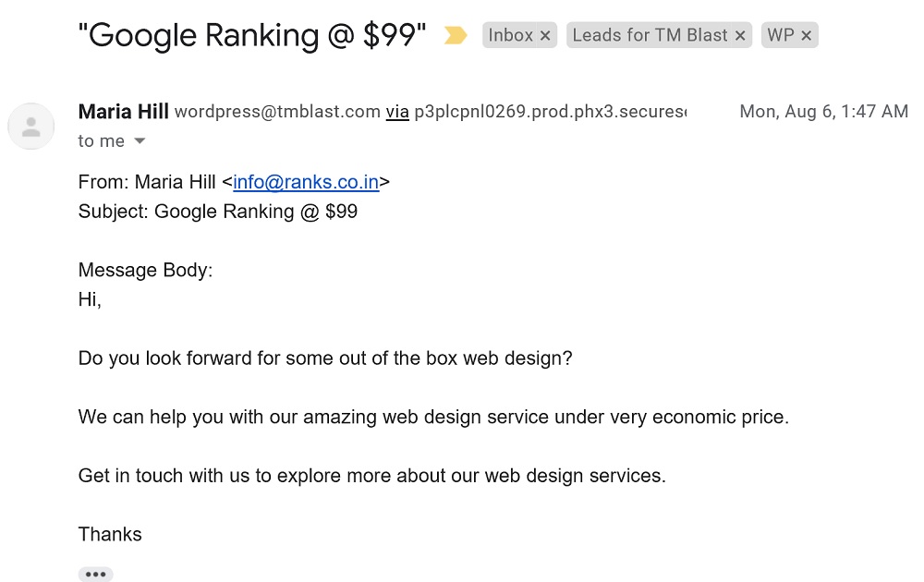This screenshot has width=924, height=582.
Task: Click the sender's avatar icon
Action: point(31,126)
